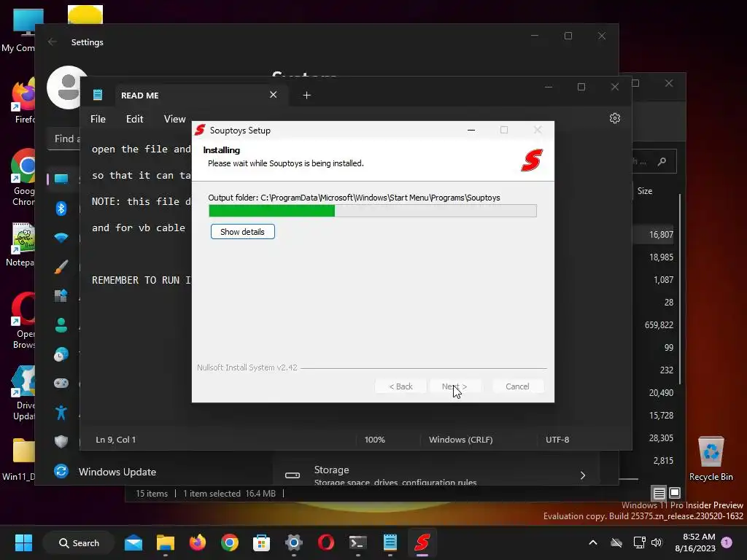Click search magnifier in File Explorer

click(x=662, y=161)
